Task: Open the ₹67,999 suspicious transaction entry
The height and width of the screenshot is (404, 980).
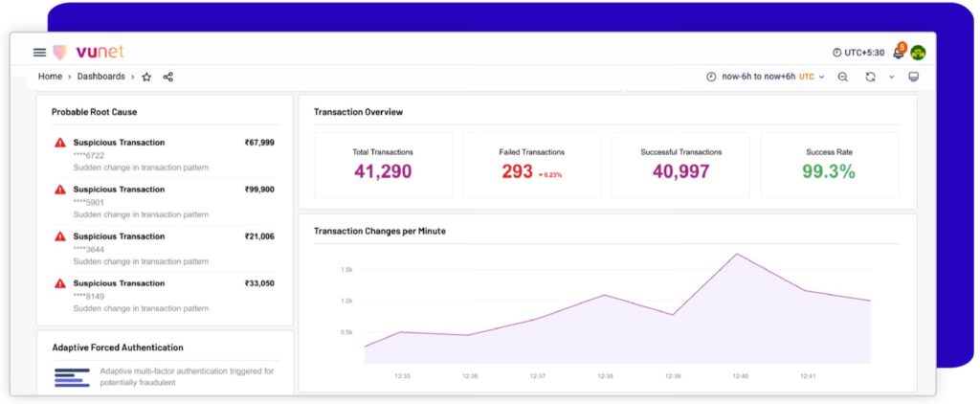Action: pos(165,154)
